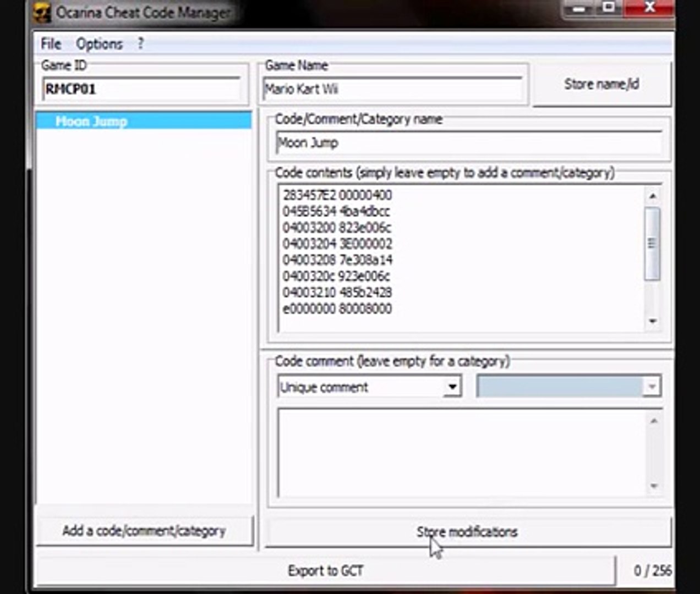Click the code contents scroll down arrow
Viewport: 700px width, 594px height.
click(x=653, y=321)
